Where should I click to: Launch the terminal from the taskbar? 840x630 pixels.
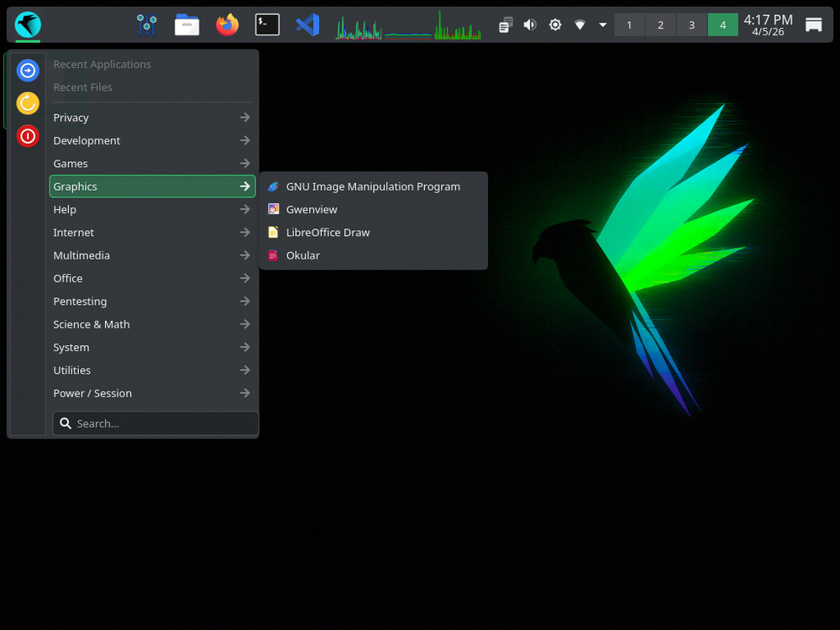click(x=267, y=24)
